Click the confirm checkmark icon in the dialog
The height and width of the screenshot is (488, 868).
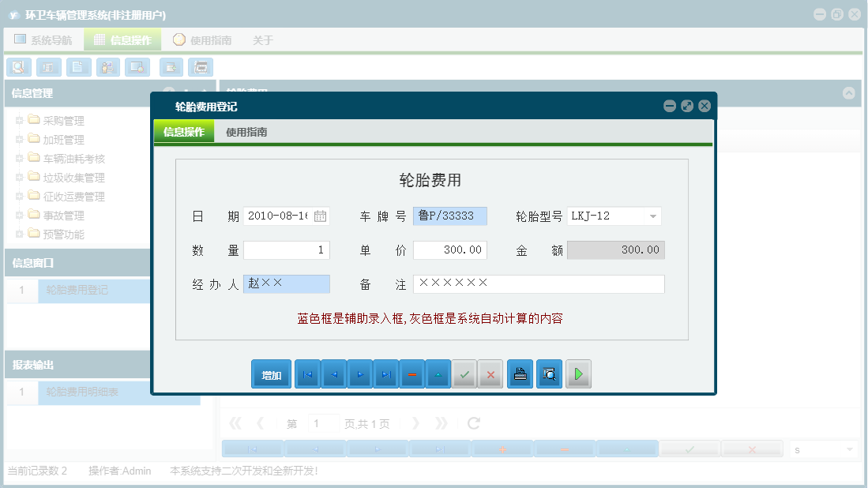[x=464, y=374]
